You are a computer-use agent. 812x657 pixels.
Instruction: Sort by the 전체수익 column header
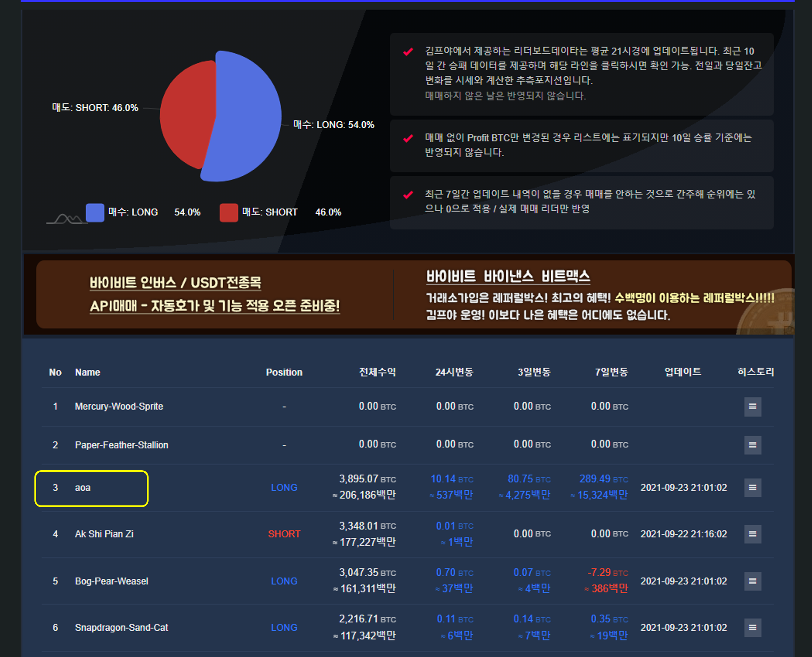[x=377, y=372]
